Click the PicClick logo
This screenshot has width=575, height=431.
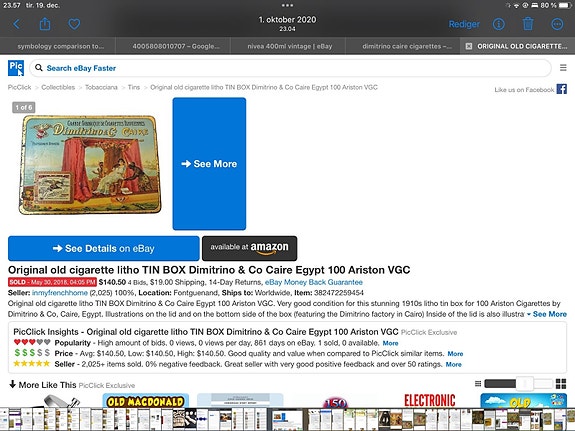[x=16, y=68]
